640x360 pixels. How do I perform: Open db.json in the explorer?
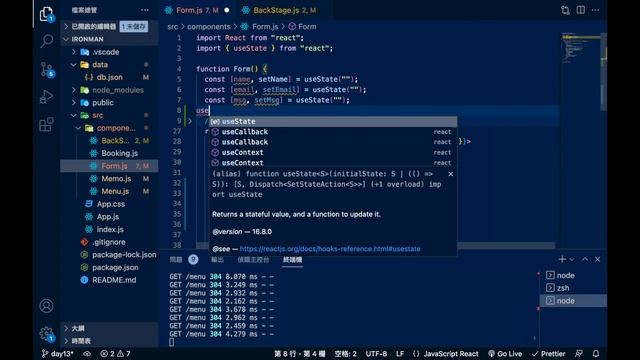[109, 77]
